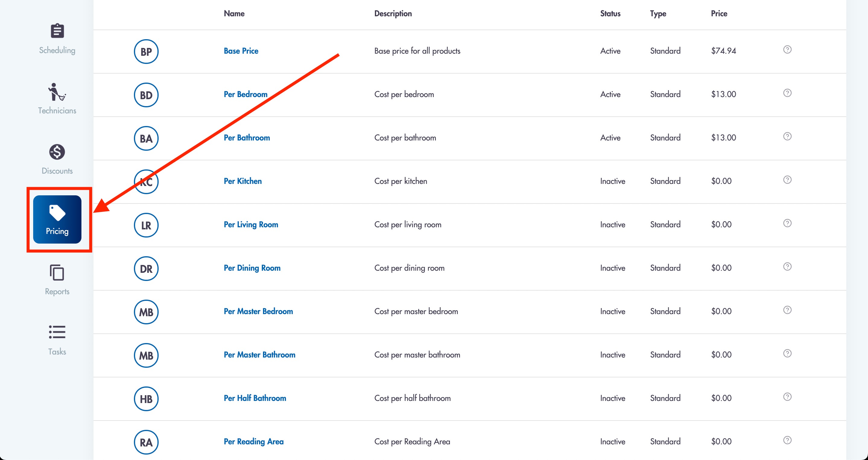Viewport: 868px width, 460px height.
Task: Open Scheduling in the sidebar
Action: [57, 39]
